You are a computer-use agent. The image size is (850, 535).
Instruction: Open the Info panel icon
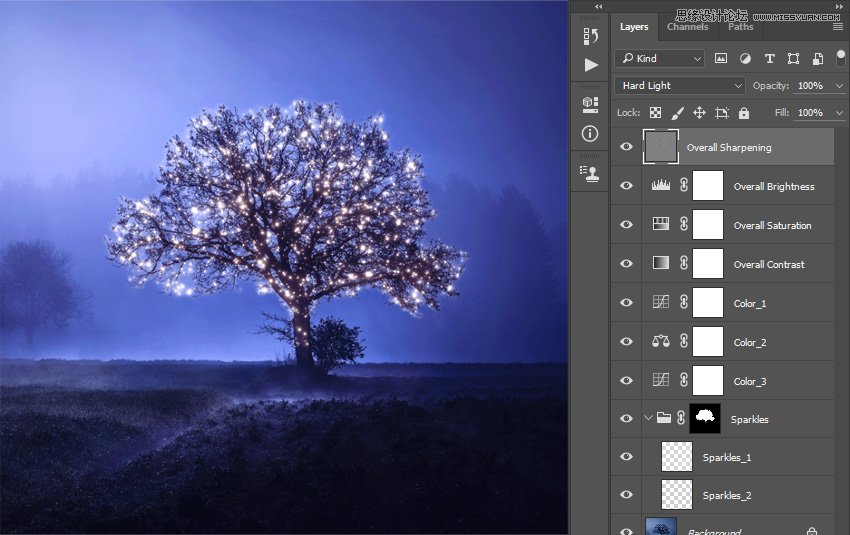[x=590, y=133]
